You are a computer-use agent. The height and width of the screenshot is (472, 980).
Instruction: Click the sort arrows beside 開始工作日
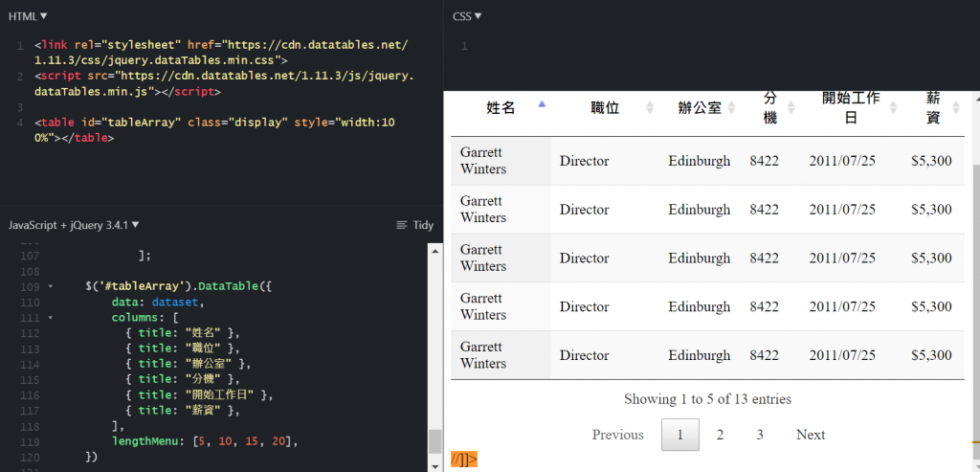[x=893, y=107]
